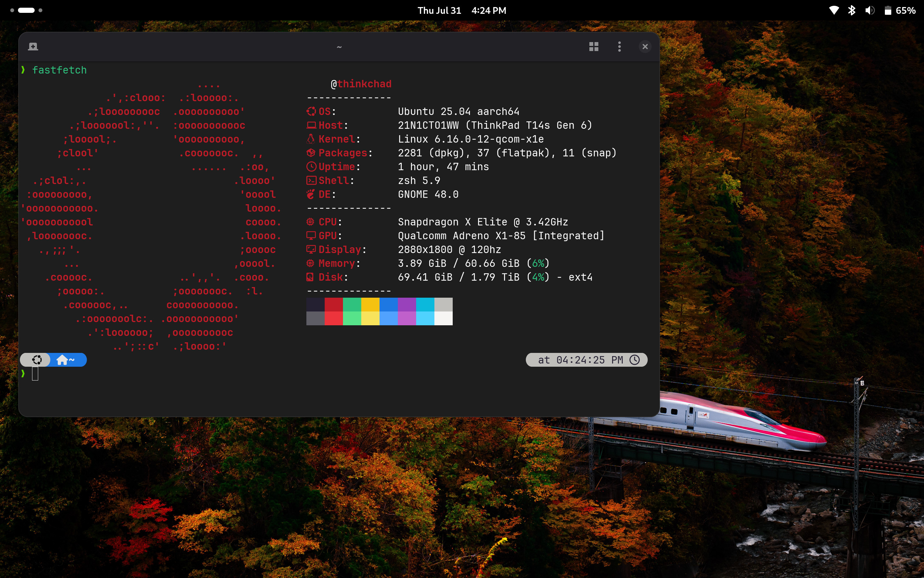Click the fastfetch command text
Viewport: 924px width, 578px height.
(59, 70)
